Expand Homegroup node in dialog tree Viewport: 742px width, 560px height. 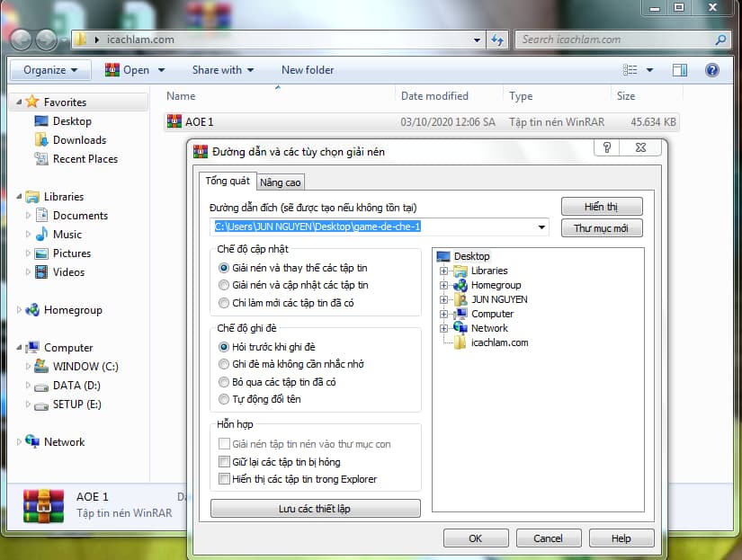(443, 285)
